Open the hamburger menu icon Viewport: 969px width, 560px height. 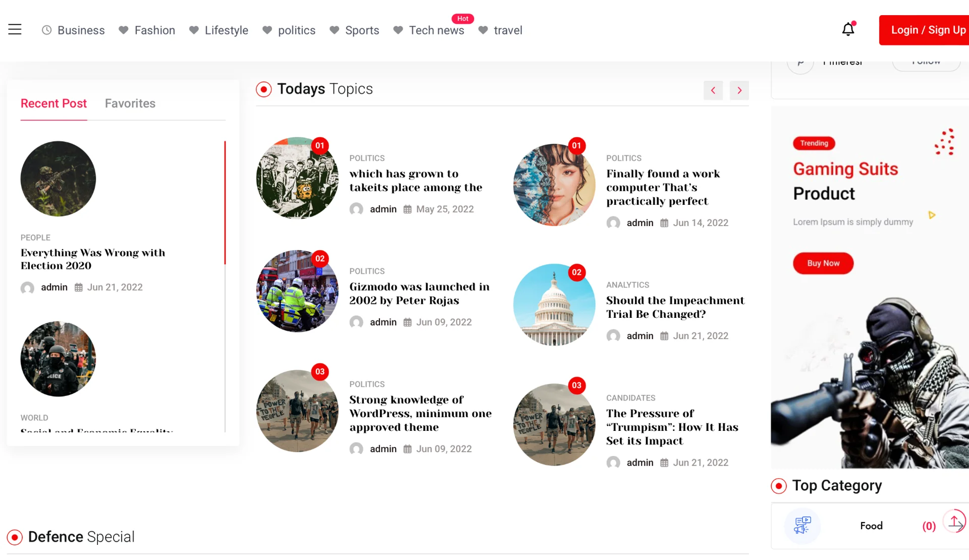15,30
